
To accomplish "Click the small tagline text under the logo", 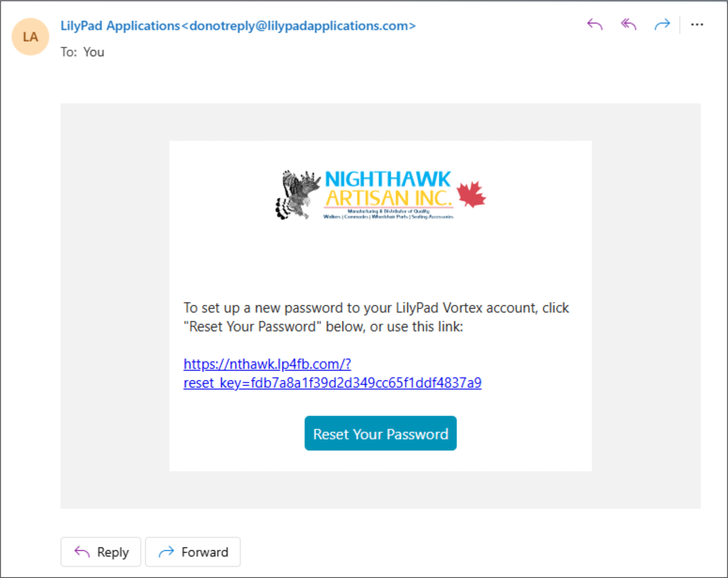I will tap(388, 214).
